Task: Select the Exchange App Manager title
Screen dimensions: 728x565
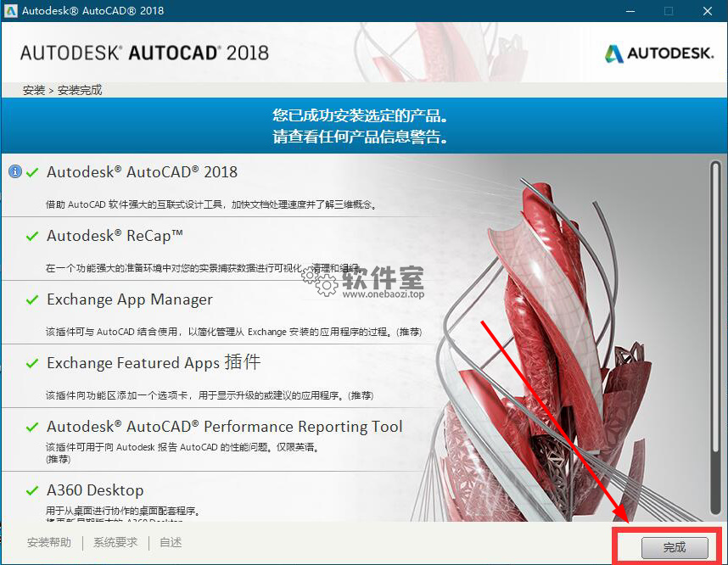Action: click(x=130, y=299)
